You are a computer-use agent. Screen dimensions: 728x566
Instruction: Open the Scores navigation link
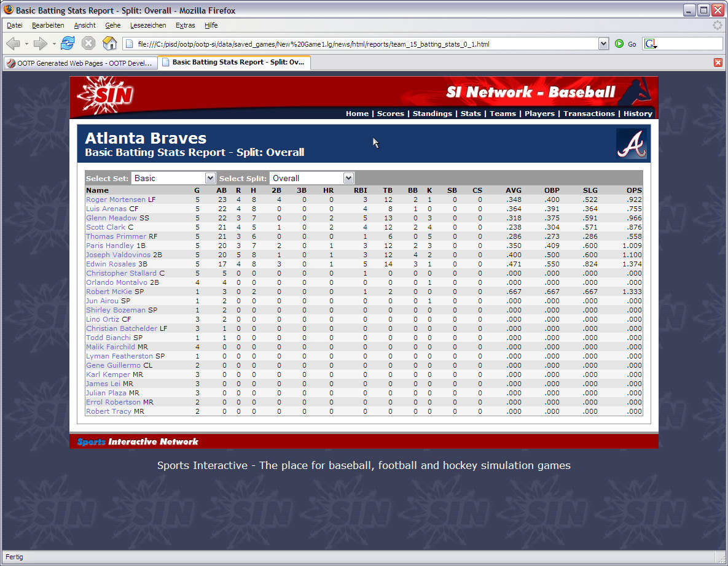click(x=391, y=114)
